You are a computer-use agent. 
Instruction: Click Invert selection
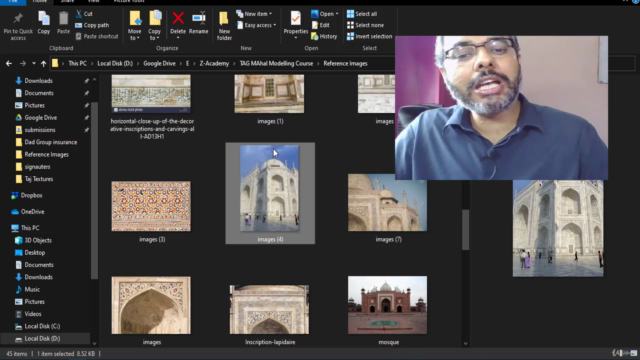pyautogui.click(x=369, y=36)
